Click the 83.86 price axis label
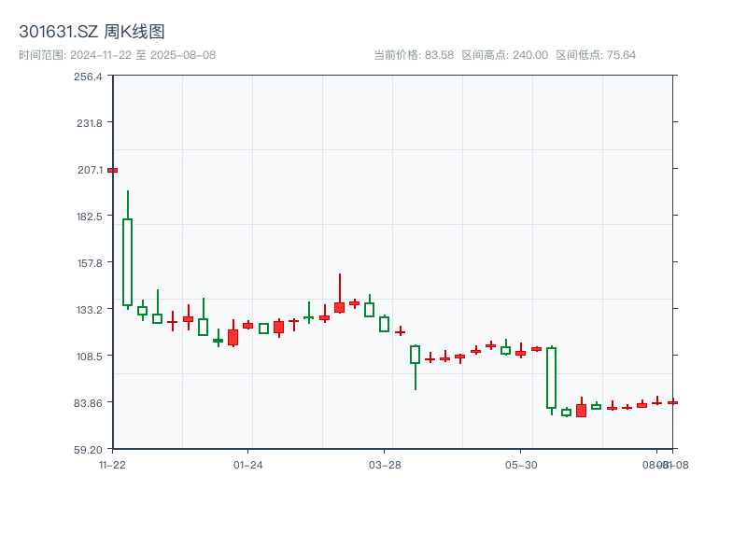 tap(90, 402)
